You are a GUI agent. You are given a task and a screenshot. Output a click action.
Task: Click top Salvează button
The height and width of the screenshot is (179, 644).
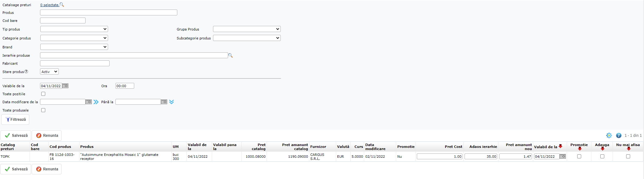(x=16, y=136)
